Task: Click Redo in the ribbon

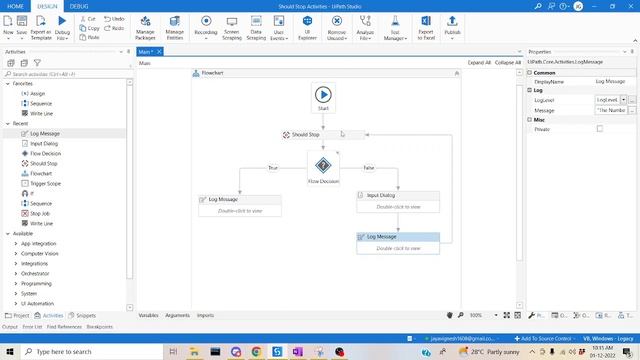Action: (x=114, y=28)
